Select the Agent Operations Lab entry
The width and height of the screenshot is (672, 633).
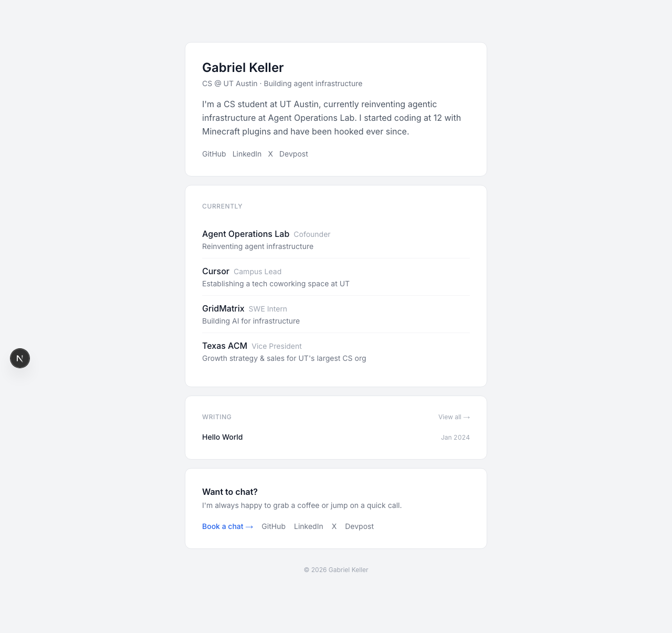246,234
